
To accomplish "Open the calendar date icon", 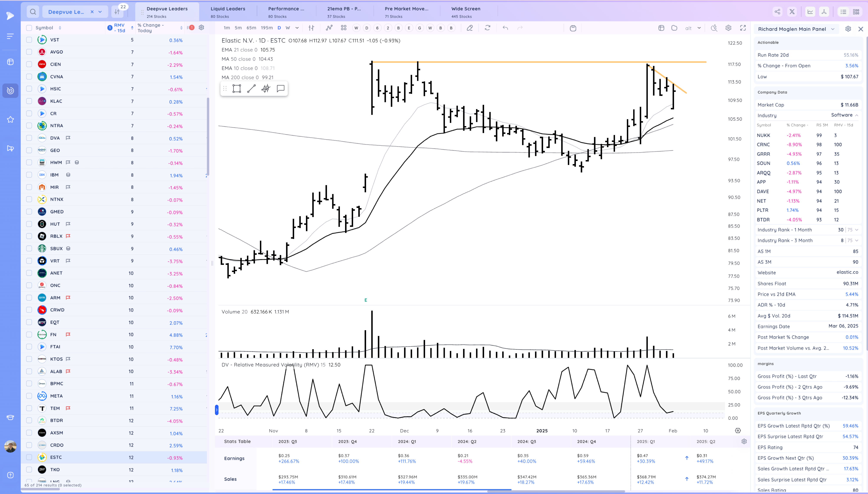I will [x=573, y=28].
